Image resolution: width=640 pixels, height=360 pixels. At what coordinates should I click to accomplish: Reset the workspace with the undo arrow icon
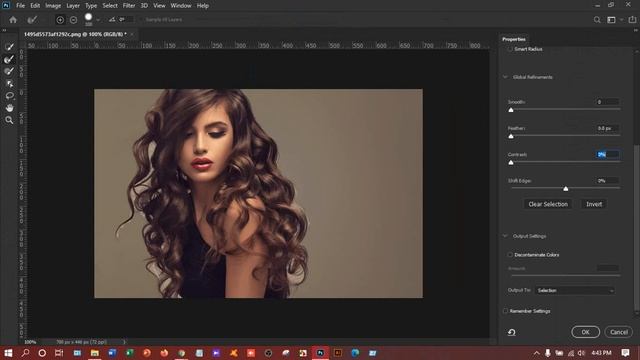(x=511, y=332)
